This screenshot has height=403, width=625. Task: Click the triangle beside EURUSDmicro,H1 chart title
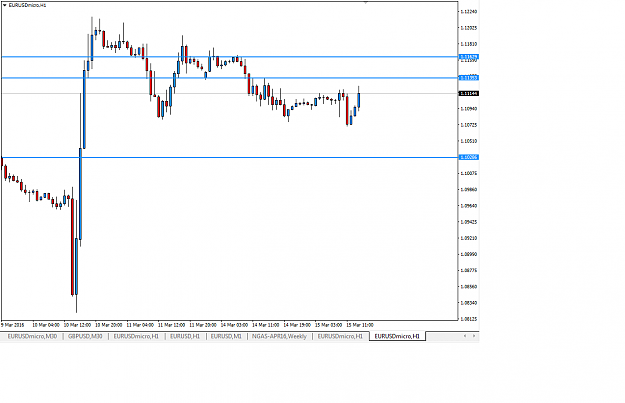pyautogui.click(x=5, y=5)
